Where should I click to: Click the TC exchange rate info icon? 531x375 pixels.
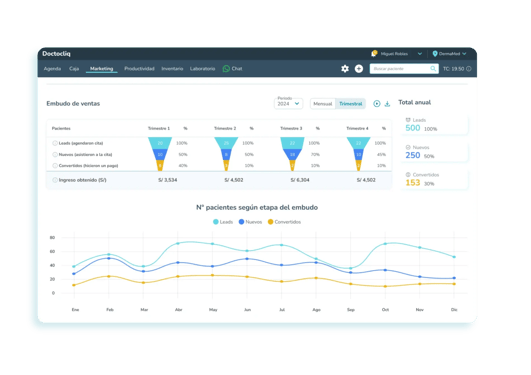pyautogui.click(x=469, y=69)
